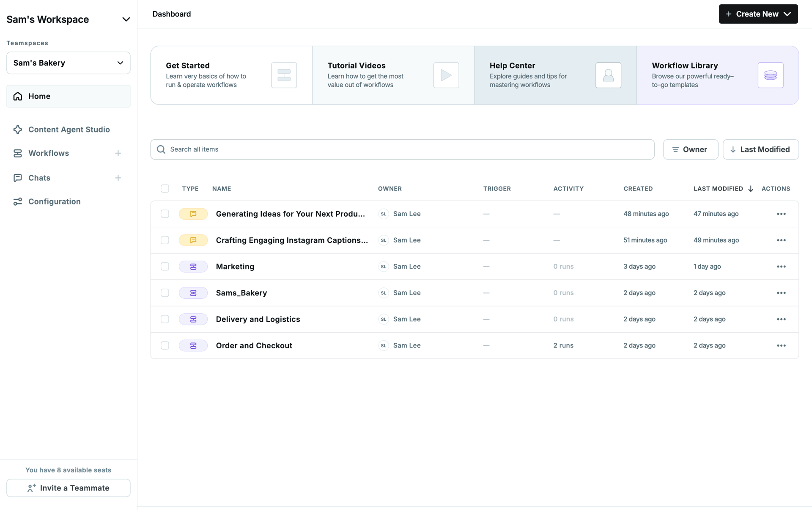Open the Last Modified sort dropdown
The width and height of the screenshot is (812, 510).
[x=760, y=149]
